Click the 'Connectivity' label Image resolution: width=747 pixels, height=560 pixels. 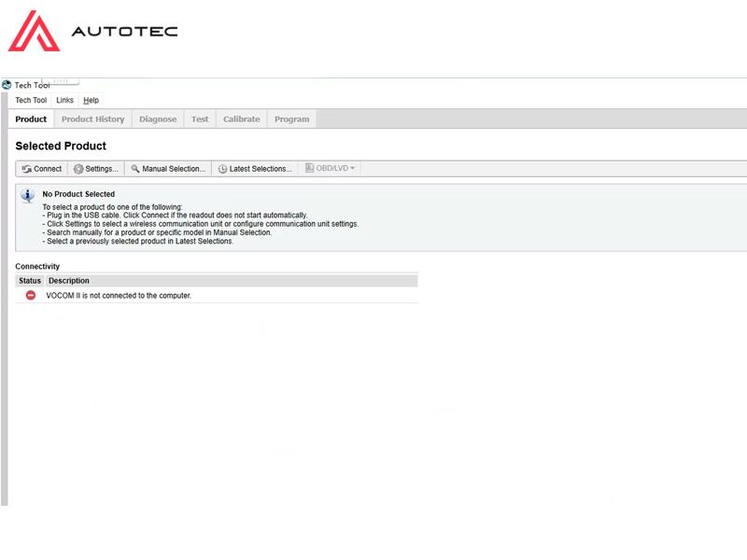[x=37, y=266]
